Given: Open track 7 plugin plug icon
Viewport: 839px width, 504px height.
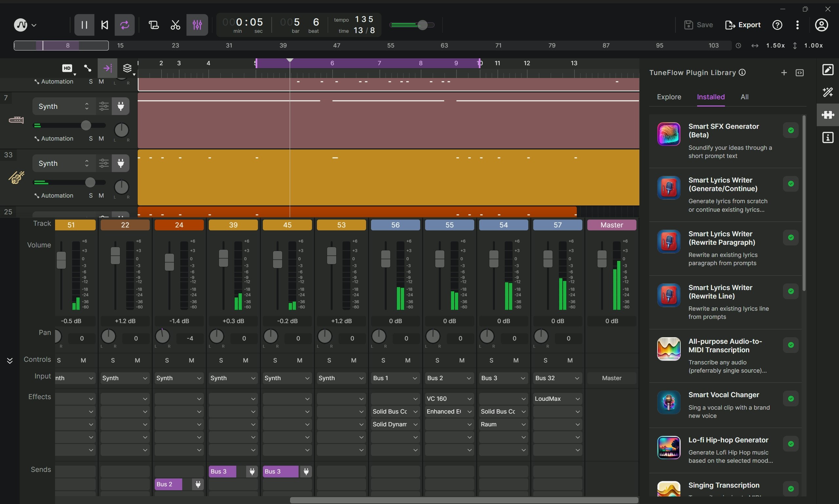Looking at the screenshot, I should coord(121,106).
